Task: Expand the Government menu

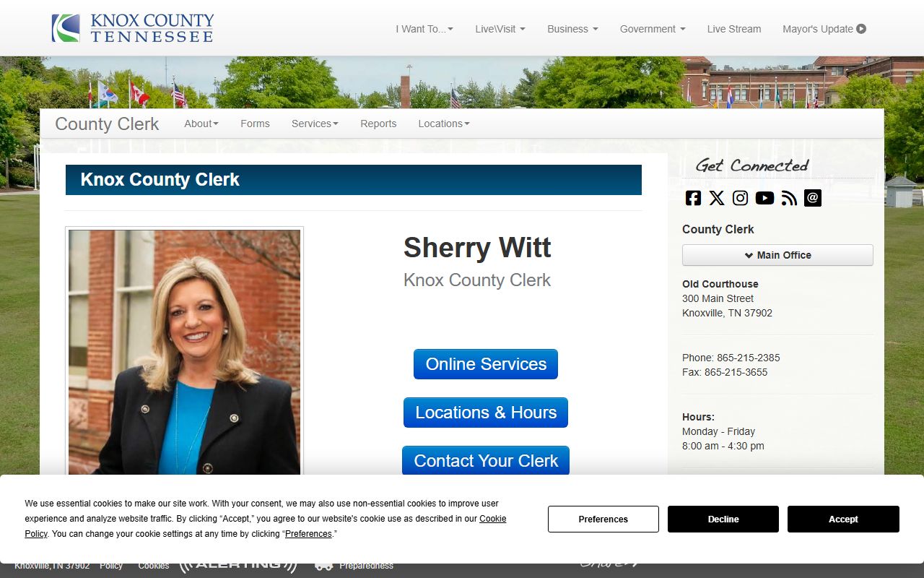Action: pos(653,29)
